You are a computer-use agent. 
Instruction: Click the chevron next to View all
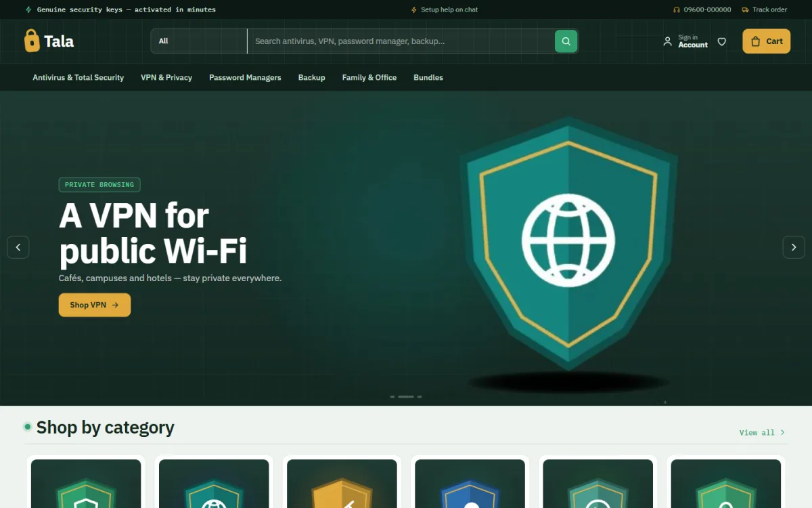pyautogui.click(x=782, y=432)
